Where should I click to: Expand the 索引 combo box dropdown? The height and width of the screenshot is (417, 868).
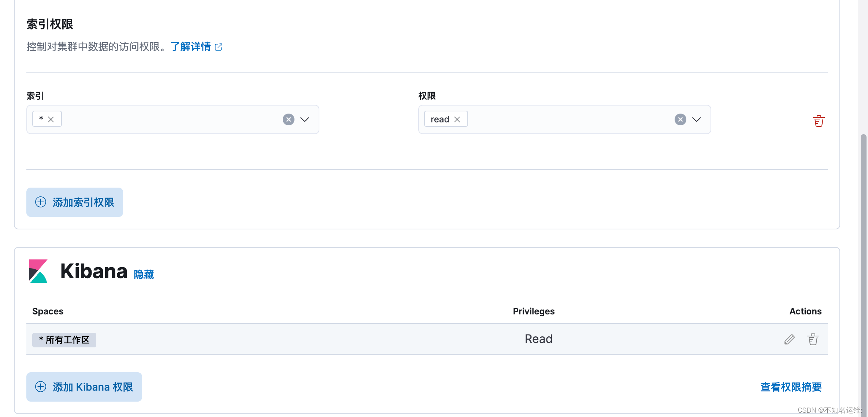coord(305,119)
